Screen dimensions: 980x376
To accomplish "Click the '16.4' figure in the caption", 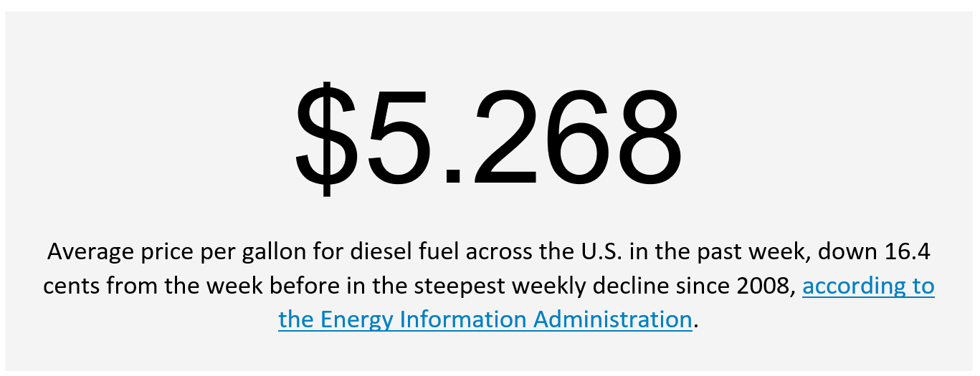I will pos(906,251).
